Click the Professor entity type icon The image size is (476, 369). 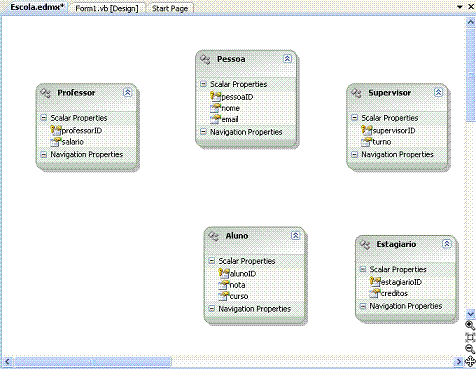coord(45,93)
